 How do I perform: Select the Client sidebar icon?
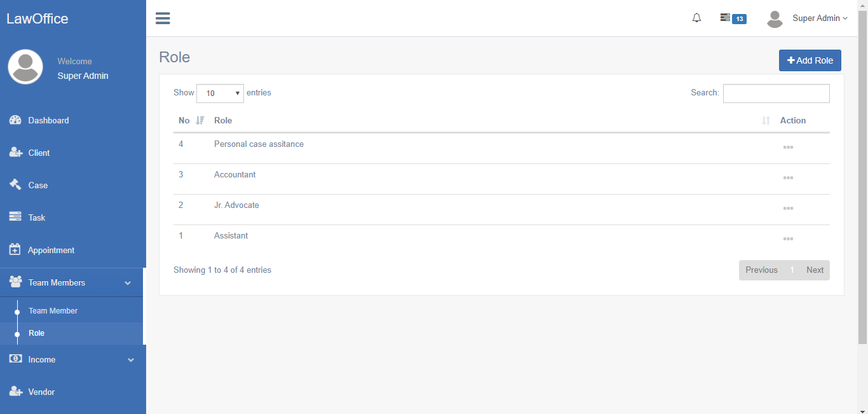click(15, 153)
